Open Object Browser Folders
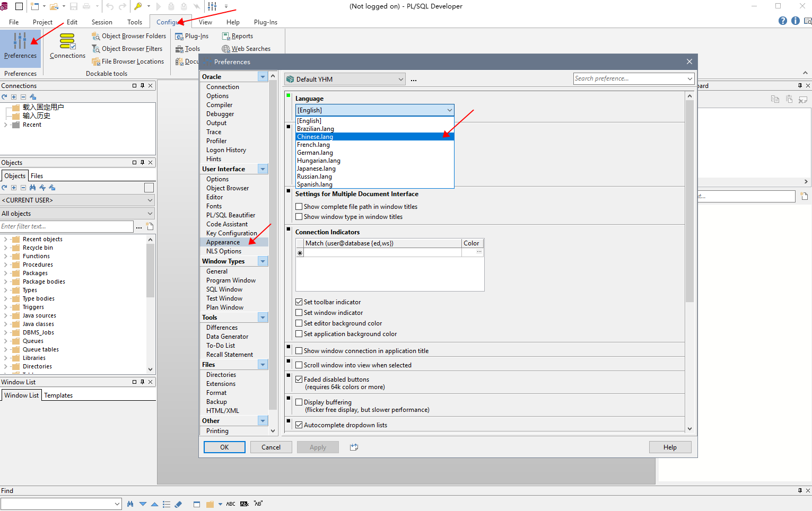812x511 pixels. (129, 36)
